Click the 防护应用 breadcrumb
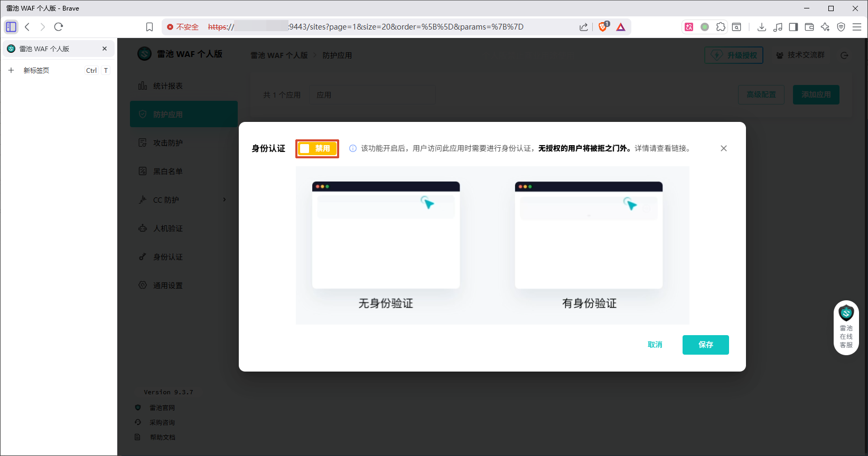The image size is (868, 456). tap(337, 55)
